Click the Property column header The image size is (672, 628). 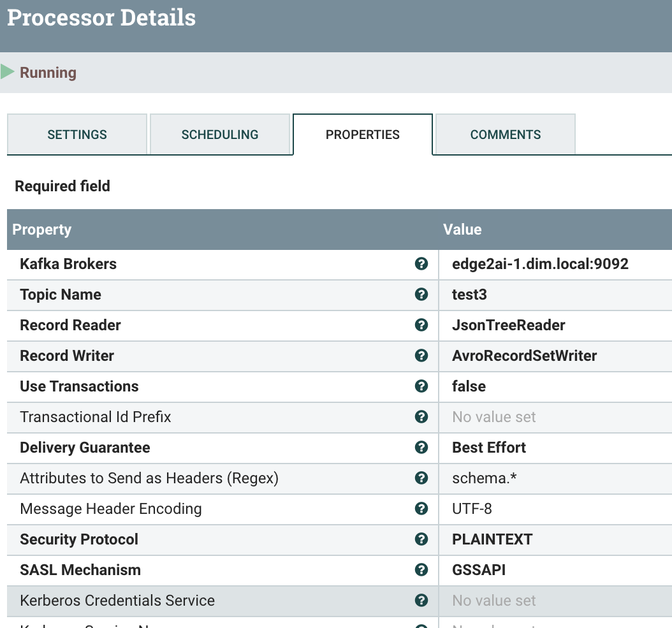pyautogui.click(x=42, y=230)
